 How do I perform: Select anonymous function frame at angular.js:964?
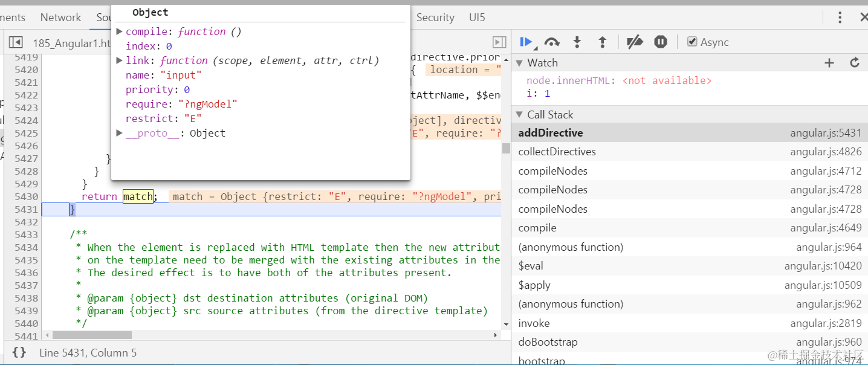(x=689, y=247)
